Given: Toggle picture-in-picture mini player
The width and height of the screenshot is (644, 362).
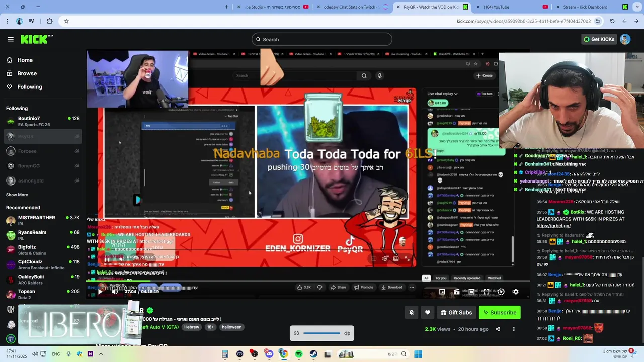Looking at the screenshot, I should point(442,291).
